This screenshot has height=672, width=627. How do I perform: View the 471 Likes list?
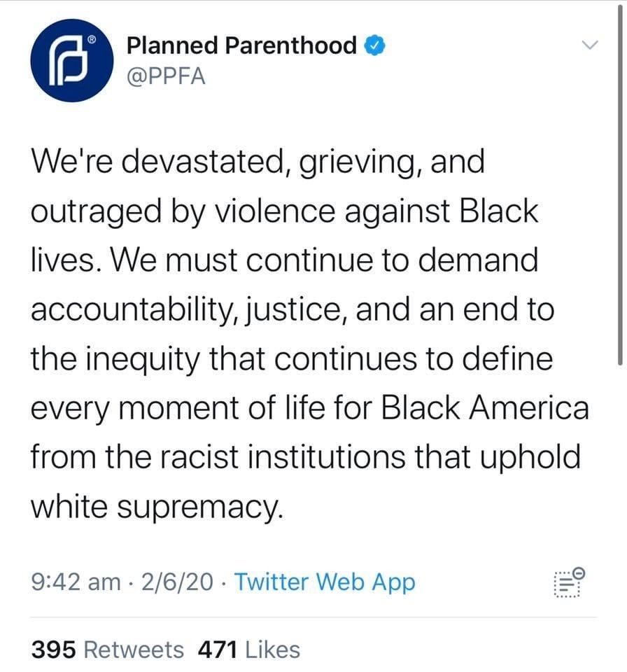[249, 650]
